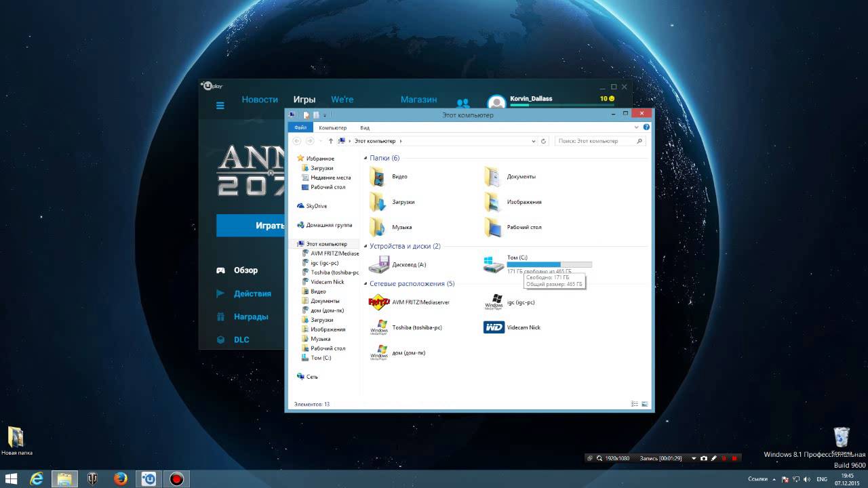The height and width of the screenshot is (488, 868).
Task: Switch to details view in status bar
Action: 635,404
